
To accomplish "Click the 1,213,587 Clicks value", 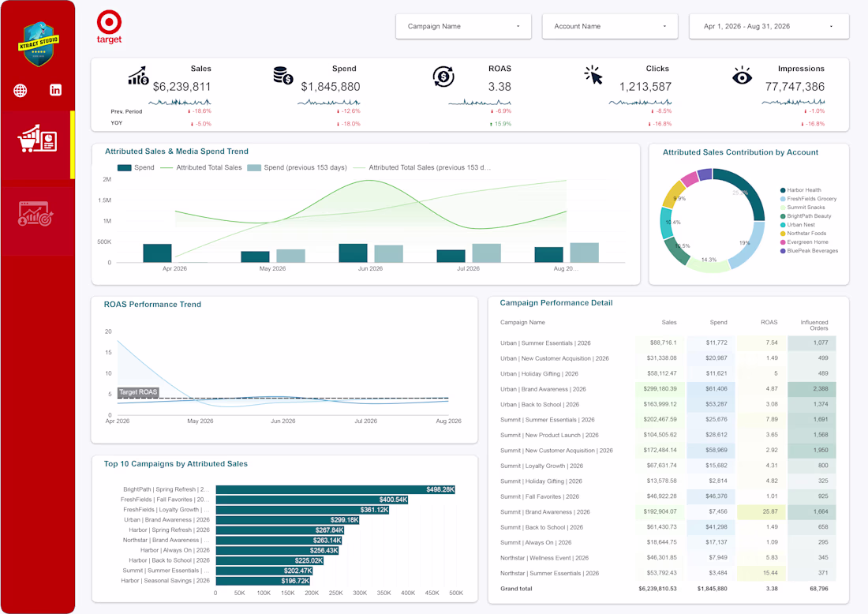I will 645,87.
